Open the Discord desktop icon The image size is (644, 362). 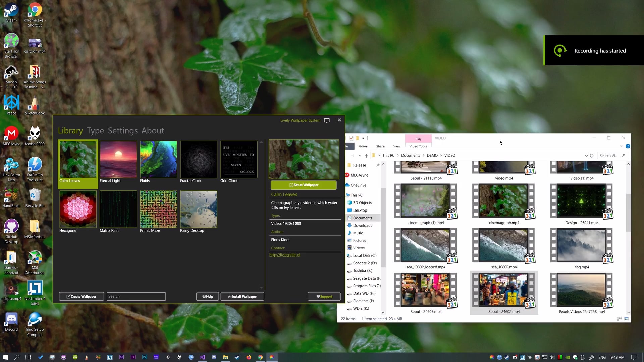coord(11,322)
